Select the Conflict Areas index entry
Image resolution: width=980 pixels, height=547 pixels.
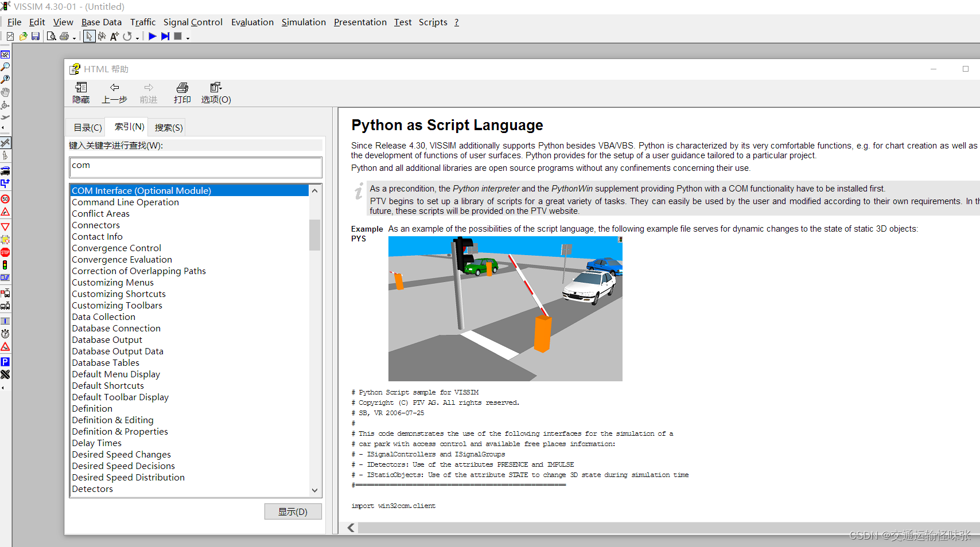(100, 213)
